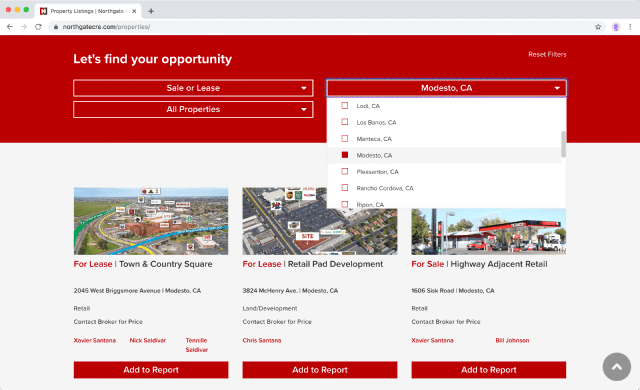Open the Highway Adjacent Retail gas station photo

coord(489,231)
